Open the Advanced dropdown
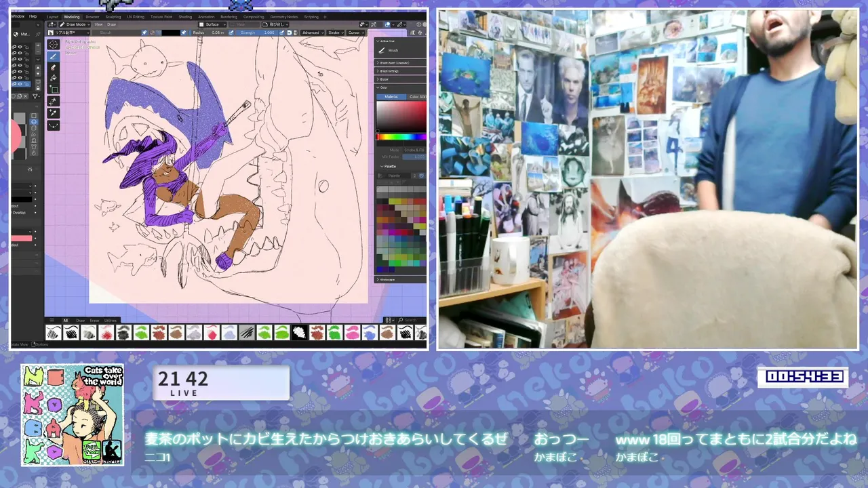Screen dimensions: 868x488 point(312,33)
